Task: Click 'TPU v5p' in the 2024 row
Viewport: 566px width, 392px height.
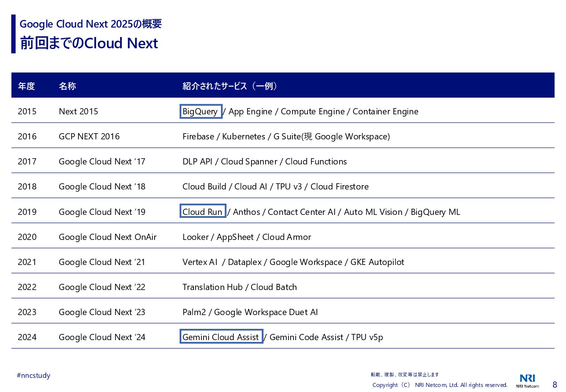Action: [x=367, y=337]
